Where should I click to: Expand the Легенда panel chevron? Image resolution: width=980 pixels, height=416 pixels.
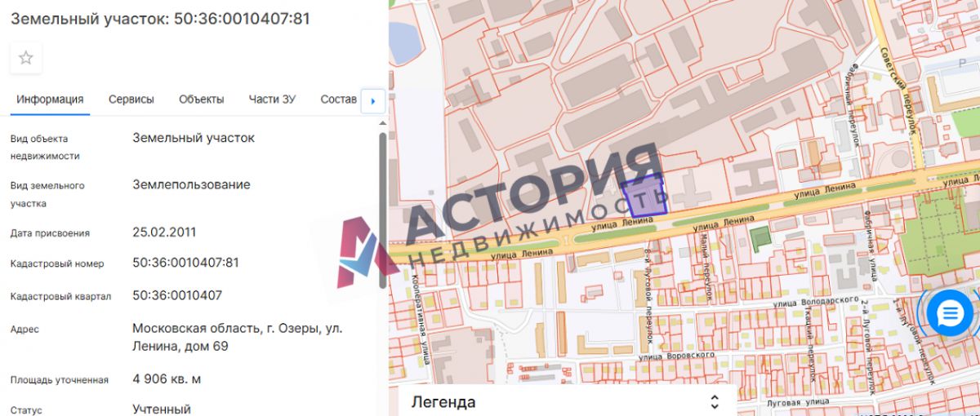pos(714,402)
